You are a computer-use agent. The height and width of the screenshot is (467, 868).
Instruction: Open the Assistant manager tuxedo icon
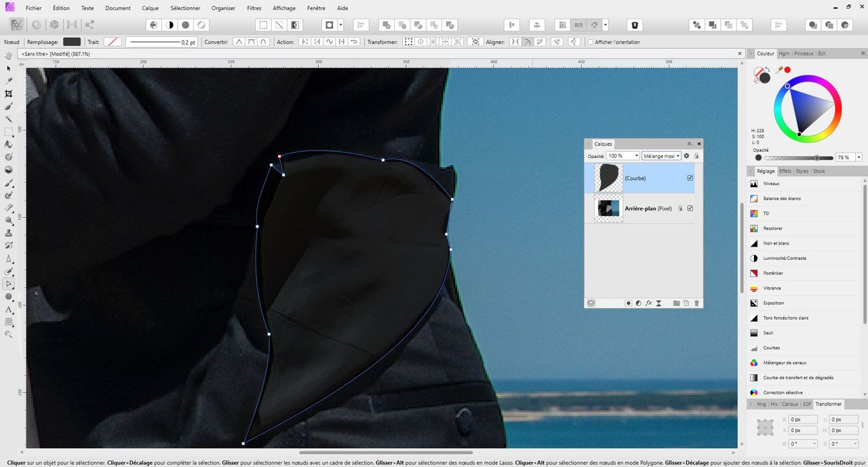[x=635, y=24]
